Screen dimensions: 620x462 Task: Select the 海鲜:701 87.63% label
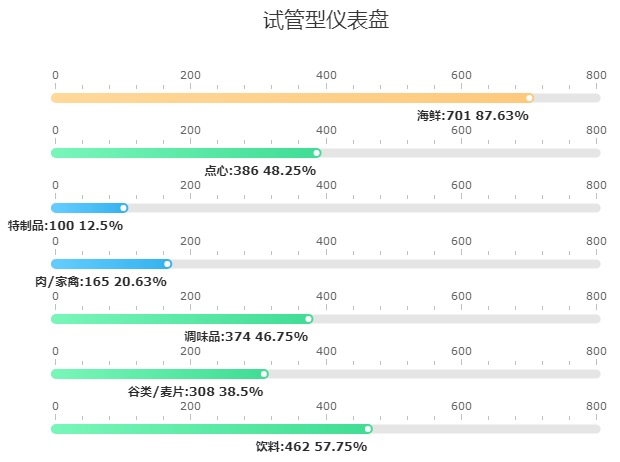(x=473, y=116)
